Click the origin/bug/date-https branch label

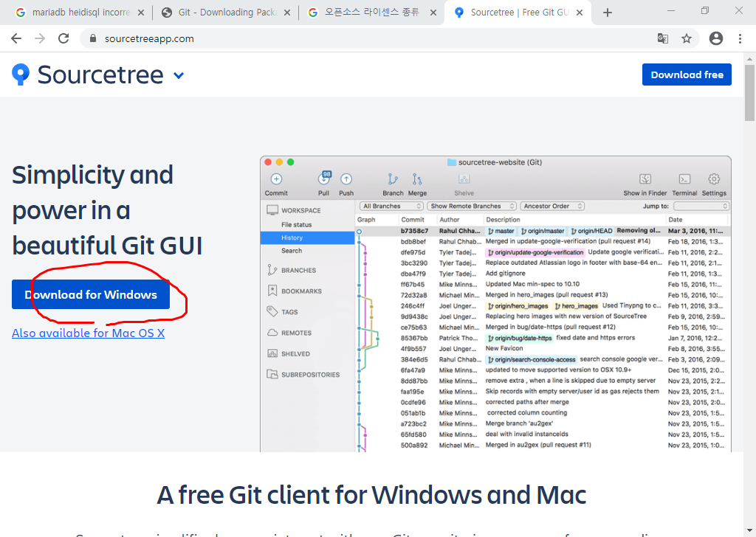click(519, 338)
